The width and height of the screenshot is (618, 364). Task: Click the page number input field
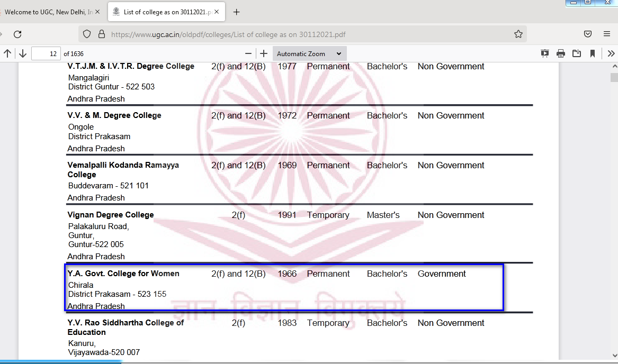pos(46,53)
